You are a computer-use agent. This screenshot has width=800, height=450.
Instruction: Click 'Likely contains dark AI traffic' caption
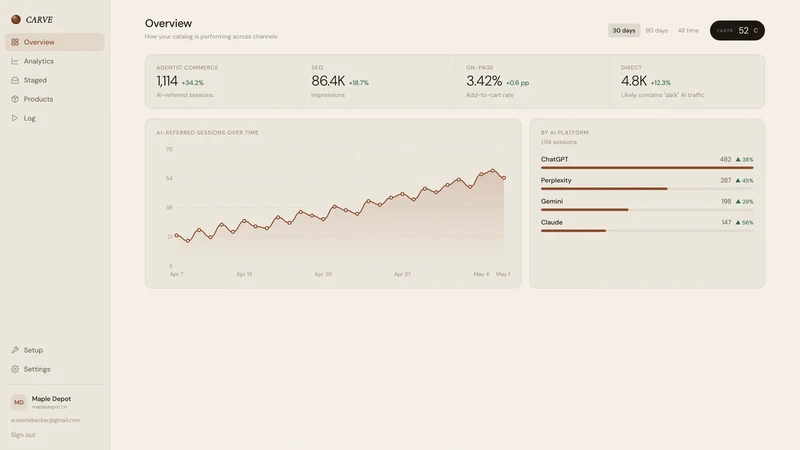pos(662,95)
